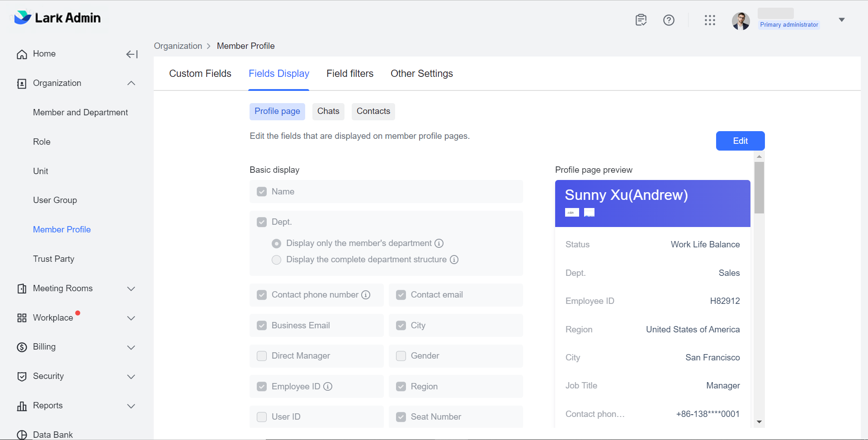The height and width of the screenshot is (440, 868).
Task: Open the account dropdown arrow
Action: click(841, 20)
